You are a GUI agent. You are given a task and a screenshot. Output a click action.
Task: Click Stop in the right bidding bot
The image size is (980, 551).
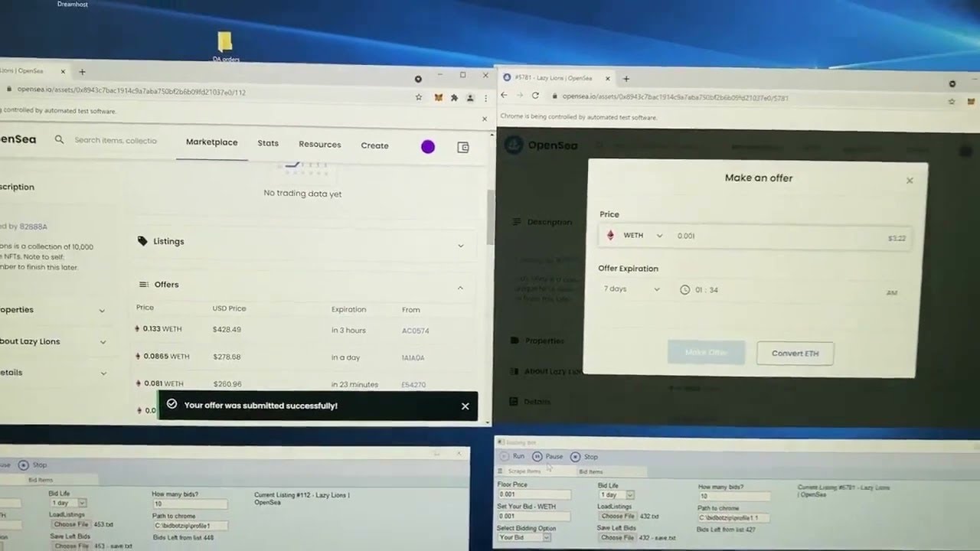(584, 457)
